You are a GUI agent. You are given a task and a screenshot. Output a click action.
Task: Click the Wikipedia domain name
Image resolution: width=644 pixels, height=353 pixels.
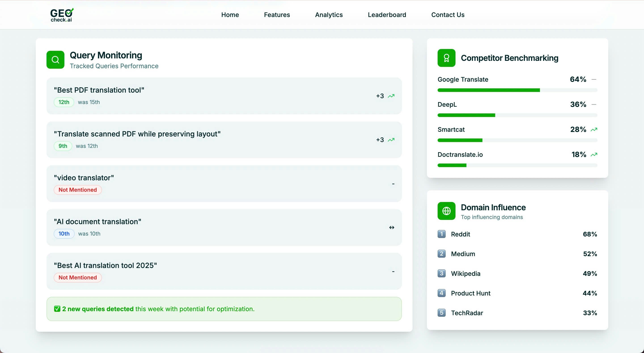[x=466, y=273]
